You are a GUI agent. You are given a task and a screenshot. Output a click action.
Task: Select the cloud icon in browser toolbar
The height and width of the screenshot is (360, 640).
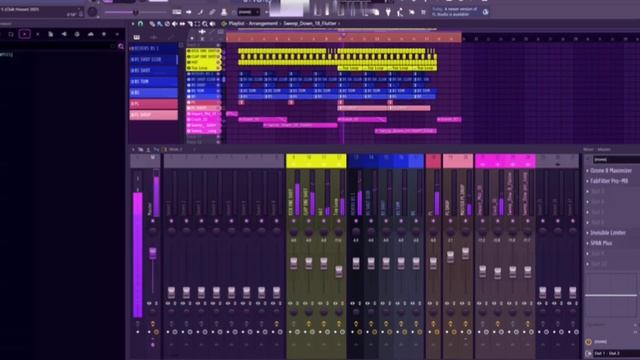[91, 34]
